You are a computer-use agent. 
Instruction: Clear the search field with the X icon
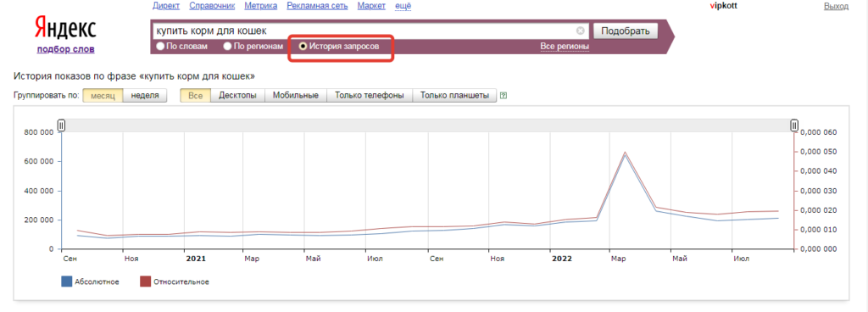[x=580, y=31]
